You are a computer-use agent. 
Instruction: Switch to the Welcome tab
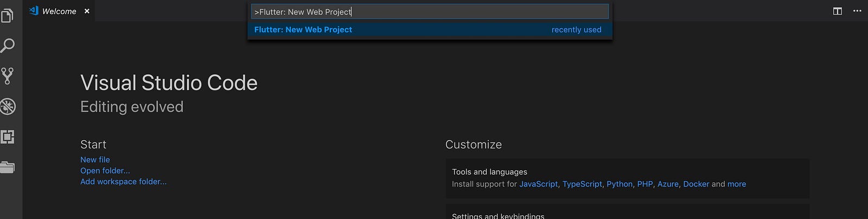pos(59,11)
